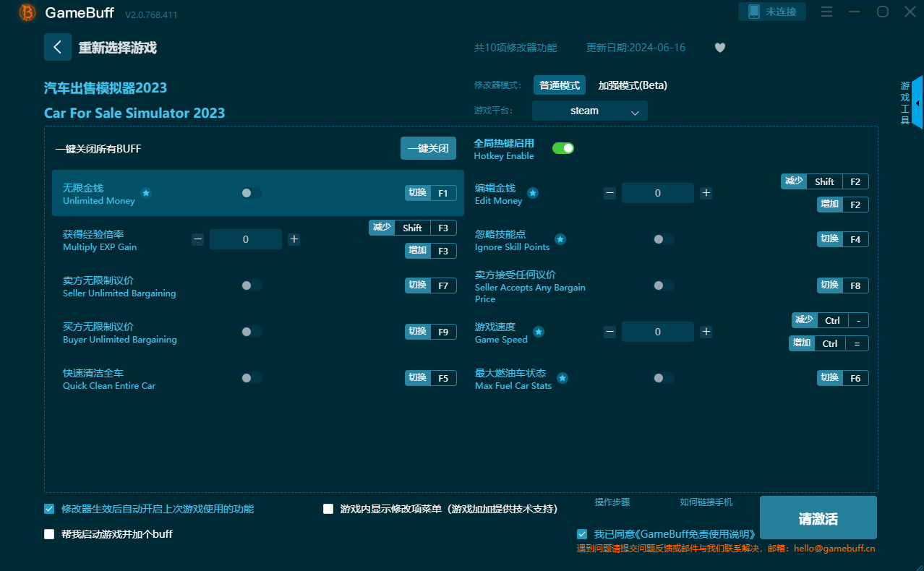Click star icon beside Edit Money
This screenshot has height=571, width=924.
coord(533,193)
